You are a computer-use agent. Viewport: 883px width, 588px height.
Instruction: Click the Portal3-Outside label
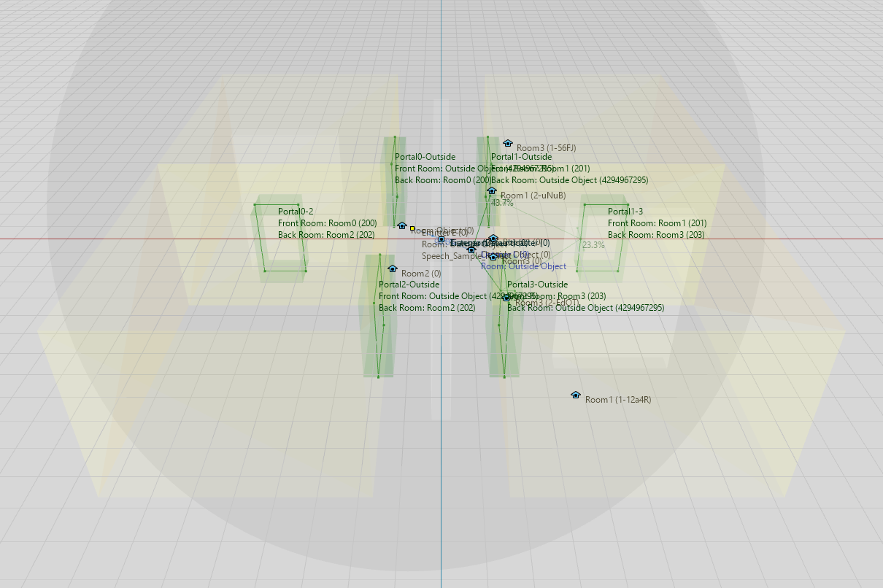coord(537,285)
